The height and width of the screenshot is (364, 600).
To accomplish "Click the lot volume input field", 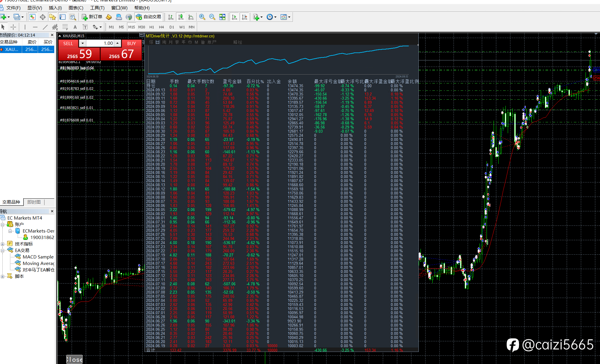I will click(100, 43).
